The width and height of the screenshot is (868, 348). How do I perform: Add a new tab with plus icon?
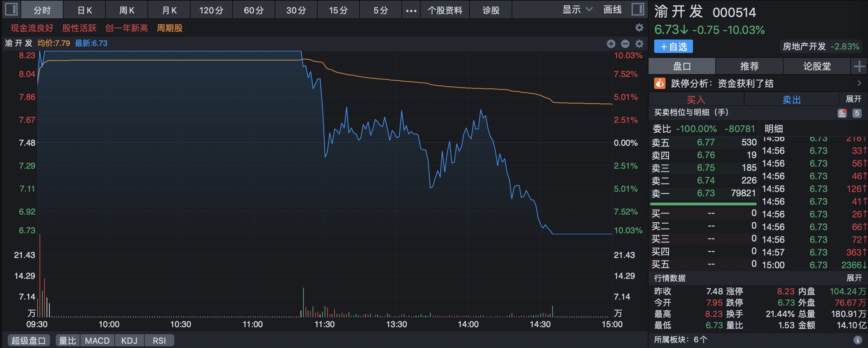(859, 66)
